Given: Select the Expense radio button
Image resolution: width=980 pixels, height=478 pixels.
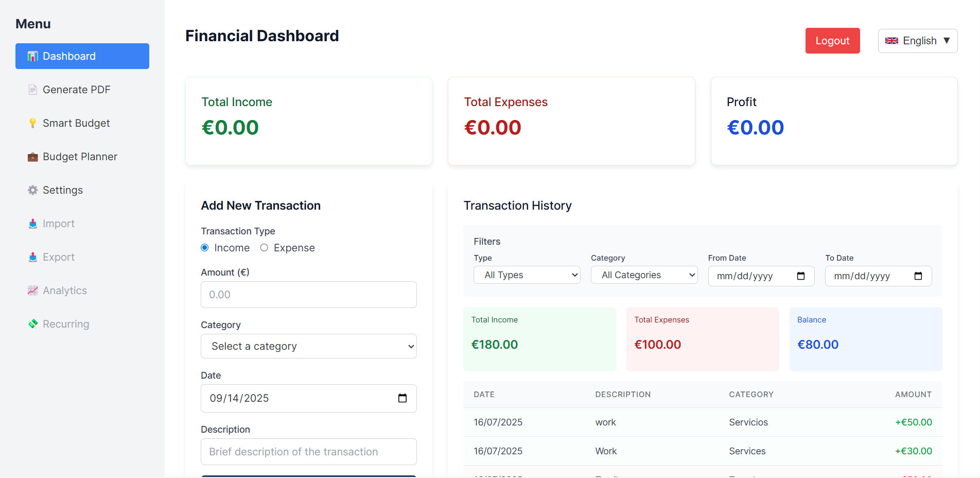Looking at the screenshot, I should pos(264,247).
